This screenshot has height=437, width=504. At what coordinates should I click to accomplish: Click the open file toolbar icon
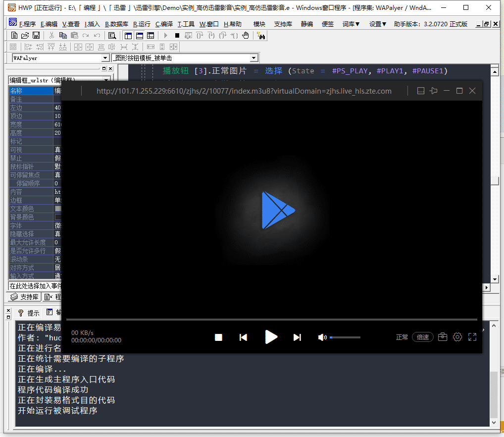coord(25,35)
